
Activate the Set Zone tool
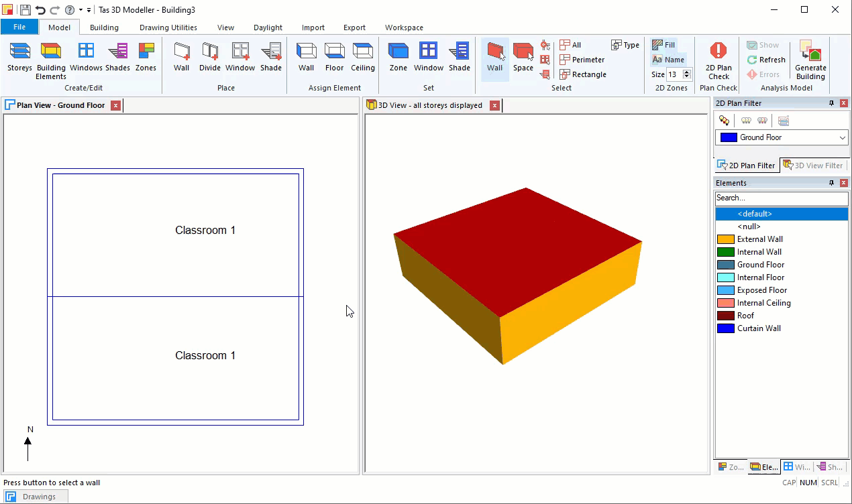[398, 57]
